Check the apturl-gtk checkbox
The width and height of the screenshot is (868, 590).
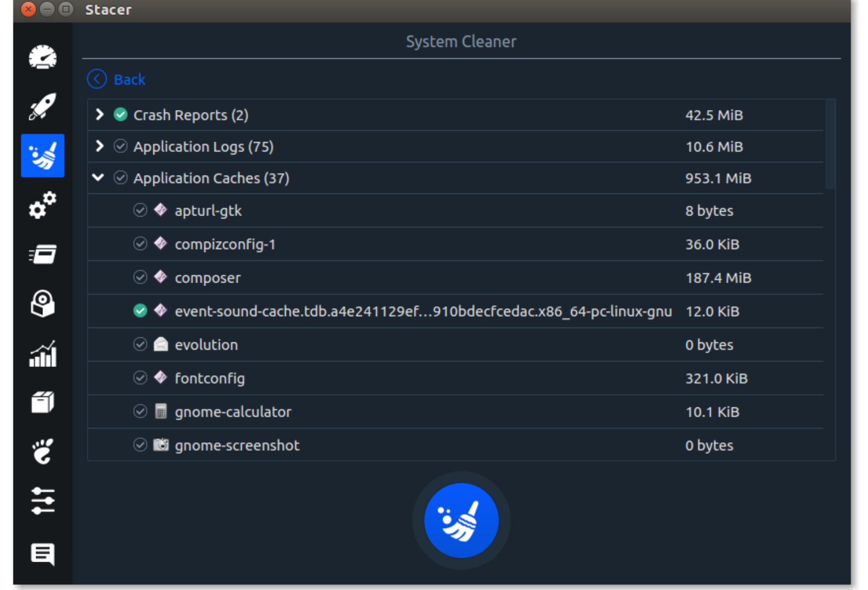point(140,210)
